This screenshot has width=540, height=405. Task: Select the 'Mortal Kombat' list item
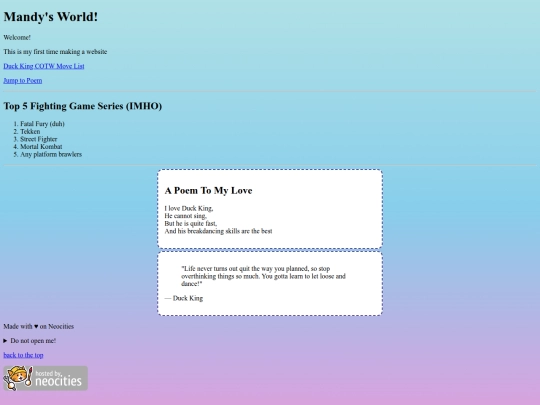tap(41, 146)
